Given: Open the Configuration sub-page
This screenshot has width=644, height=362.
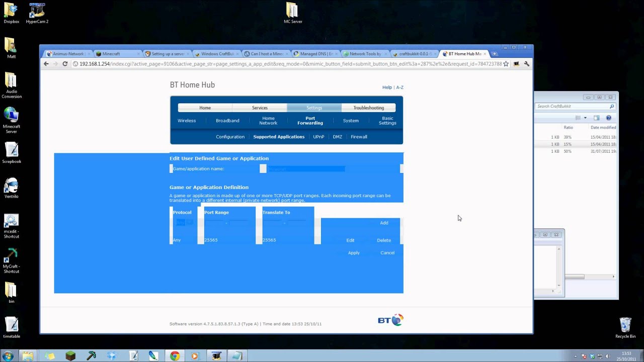Looking at the screenshot, I should (230, 137).
